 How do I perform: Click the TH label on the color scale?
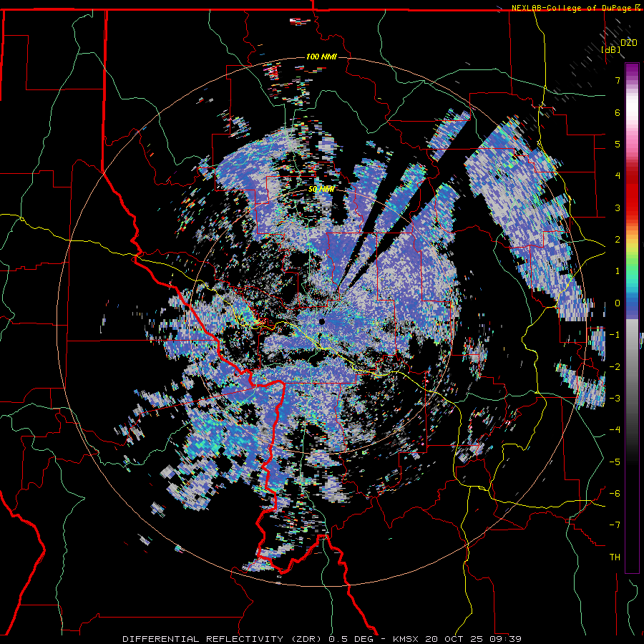(615, 557)
